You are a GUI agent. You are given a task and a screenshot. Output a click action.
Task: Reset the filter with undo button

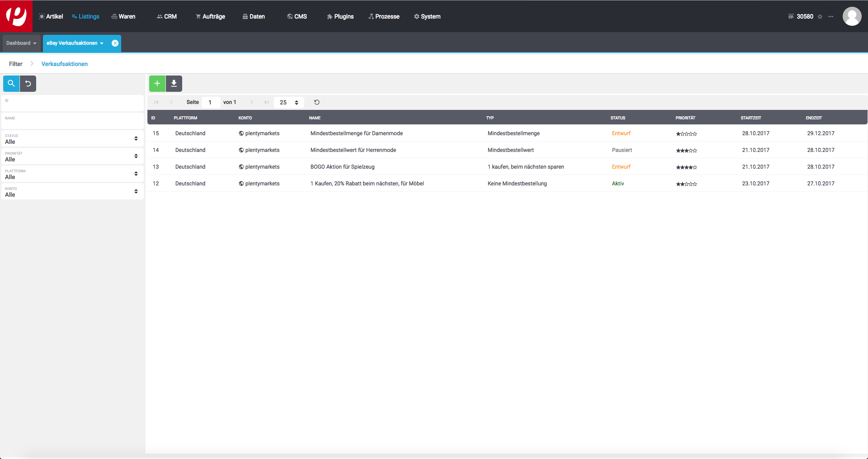[x=28, y=83]
